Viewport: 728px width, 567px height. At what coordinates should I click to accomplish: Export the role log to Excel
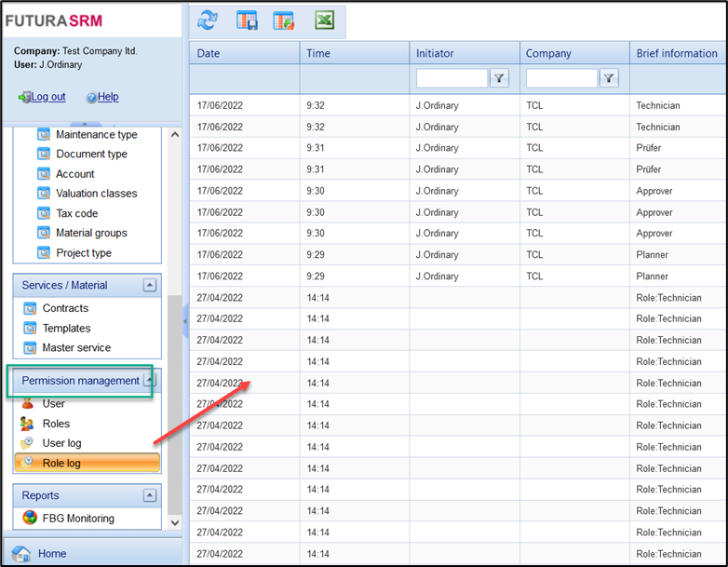tap(324, 20)
